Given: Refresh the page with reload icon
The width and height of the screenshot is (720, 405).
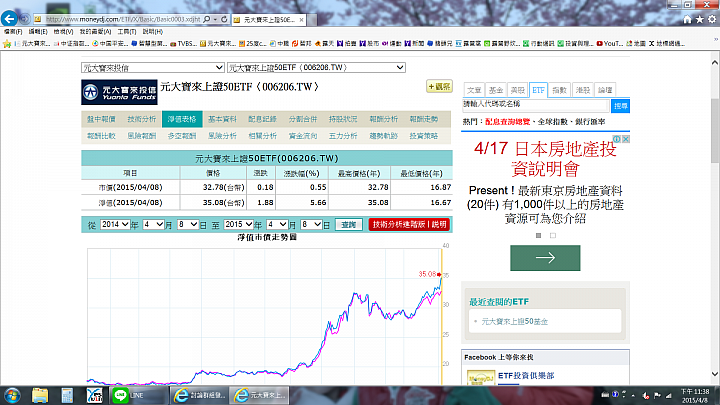Looking at the screenshot, I should click(224, 19).
